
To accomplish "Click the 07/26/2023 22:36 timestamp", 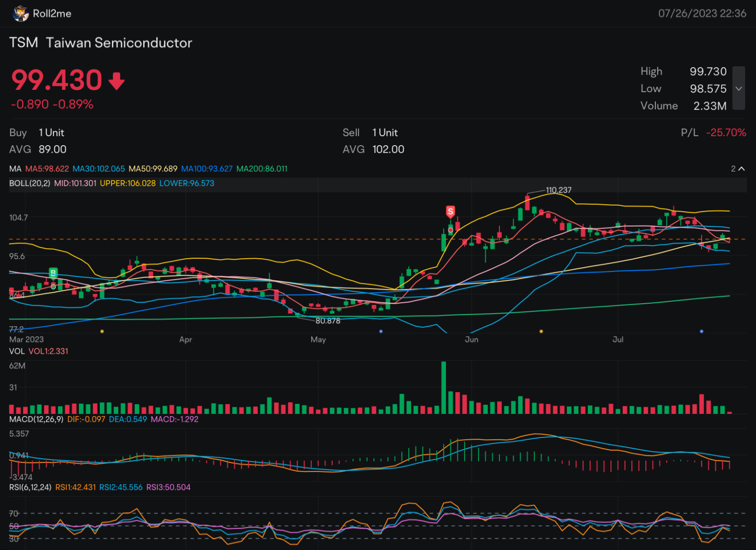I will pos(702,14).
